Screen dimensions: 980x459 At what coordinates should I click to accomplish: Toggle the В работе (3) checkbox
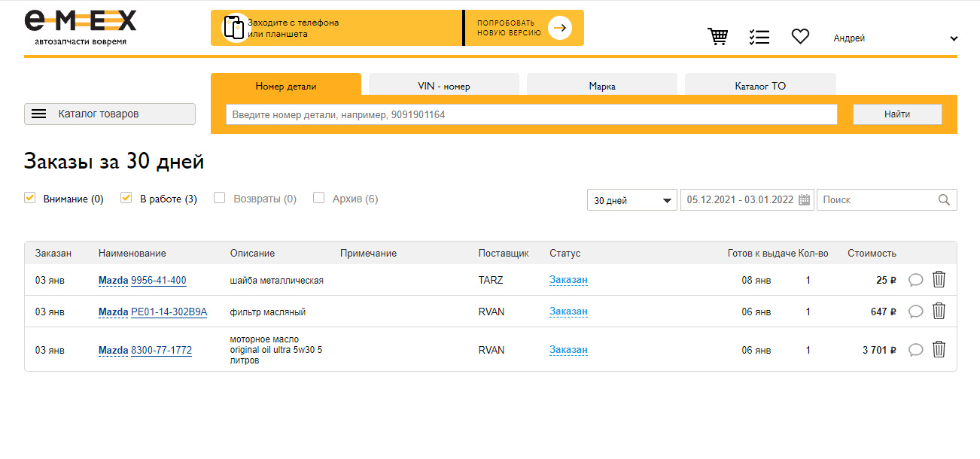click(x=126, y=198)
